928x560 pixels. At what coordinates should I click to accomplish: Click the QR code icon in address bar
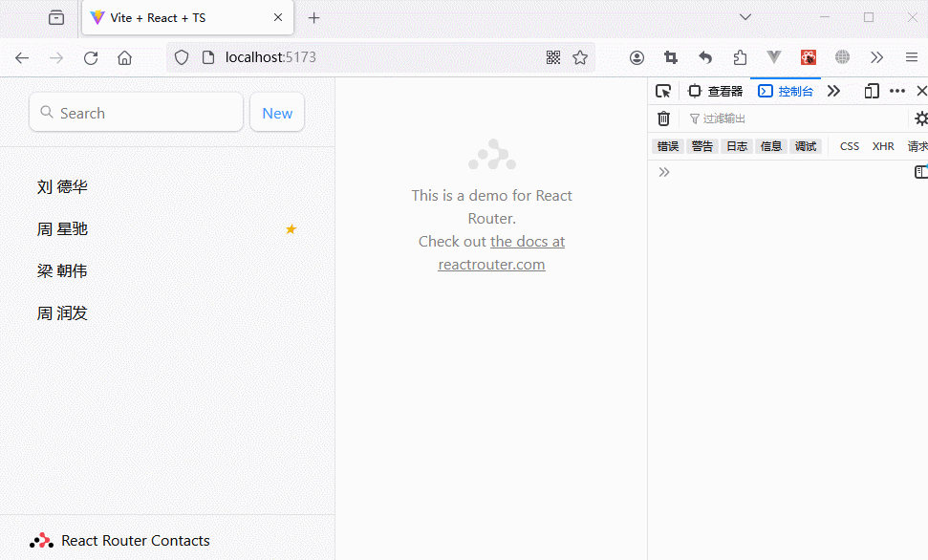click(553, 57)
